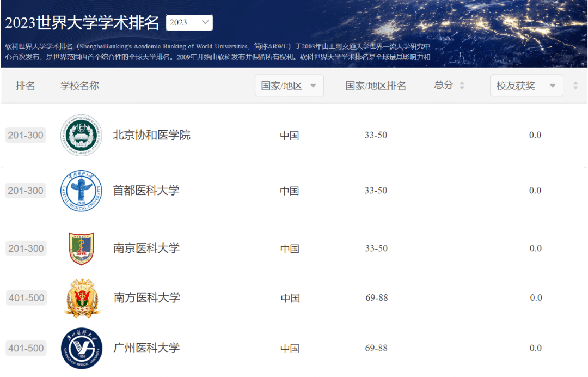Click the 2023世界大学学术排名 page title
The height and width of the screenshot is (377, 588).
pyautogui.click(x=82, y=22)
